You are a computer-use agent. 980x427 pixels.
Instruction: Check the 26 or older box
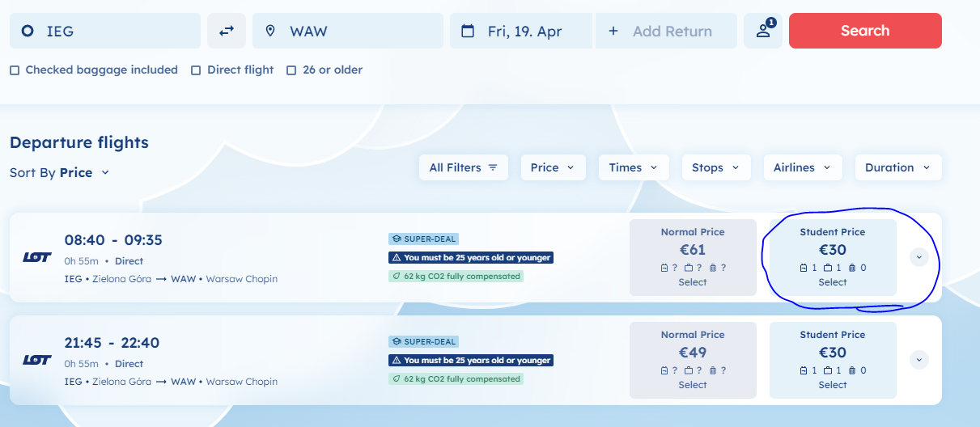click(291, 70)
